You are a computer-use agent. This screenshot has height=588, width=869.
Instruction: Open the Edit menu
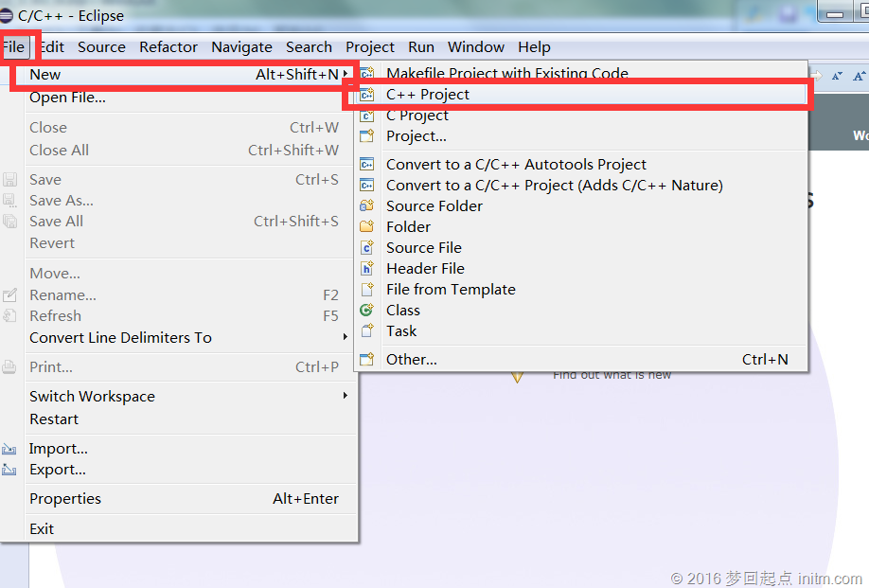(x=52, y=47)
